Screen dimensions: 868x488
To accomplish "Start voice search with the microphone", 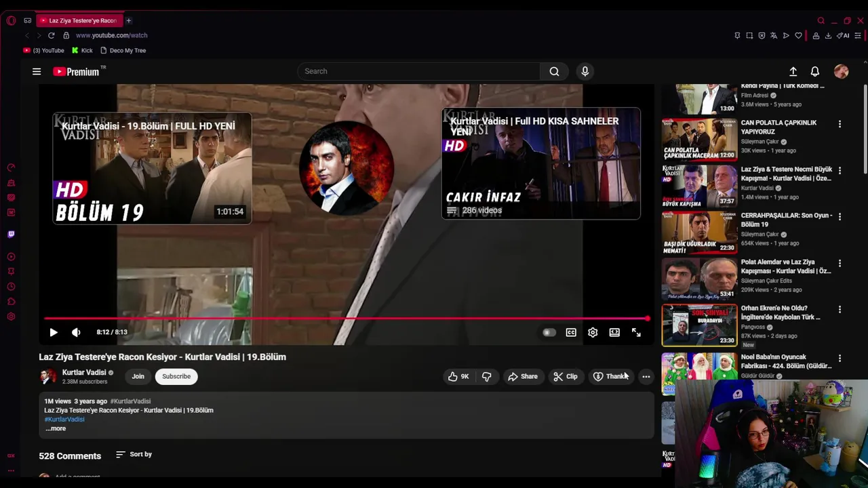I will pyautogui.click(x=585, y=71).
